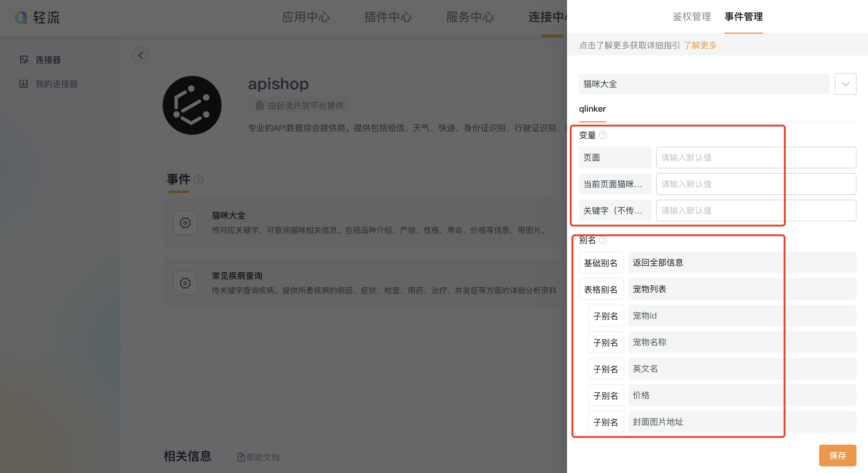Open 连接中心 in top navigation
The image size is (868, 473).
[x=547, y=17]
